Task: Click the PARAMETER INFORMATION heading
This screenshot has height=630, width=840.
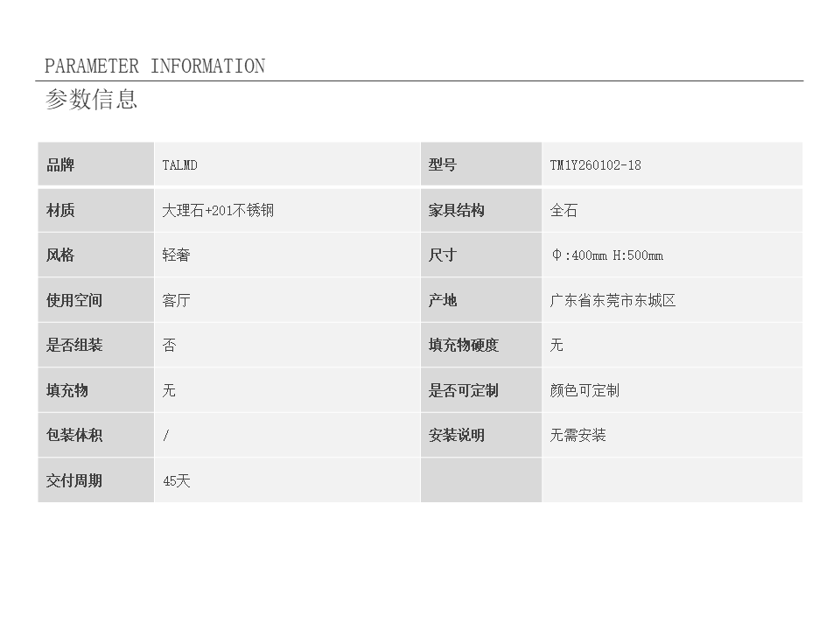Action: (x=155, y=66)
